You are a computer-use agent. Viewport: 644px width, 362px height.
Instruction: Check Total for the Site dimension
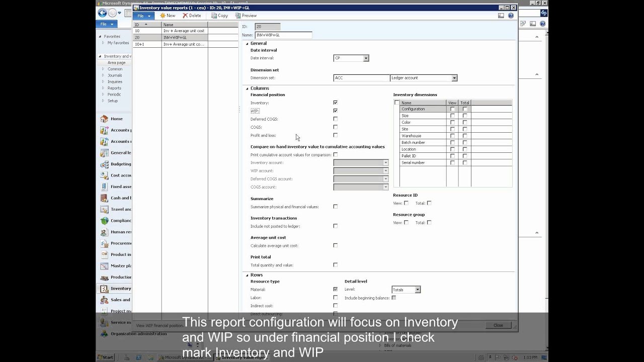pyautogui.click(x=465, y=129)
